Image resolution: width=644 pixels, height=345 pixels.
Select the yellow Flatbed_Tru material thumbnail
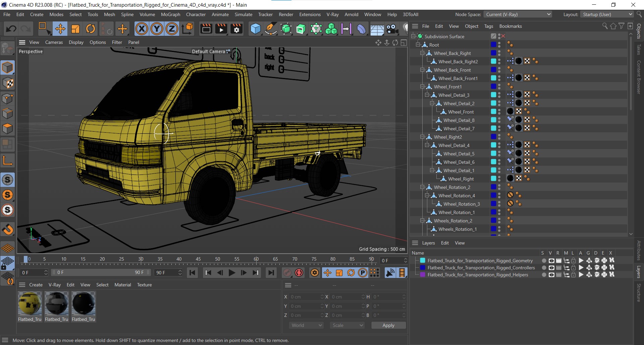pyautogui.click(x=30, y=303)
